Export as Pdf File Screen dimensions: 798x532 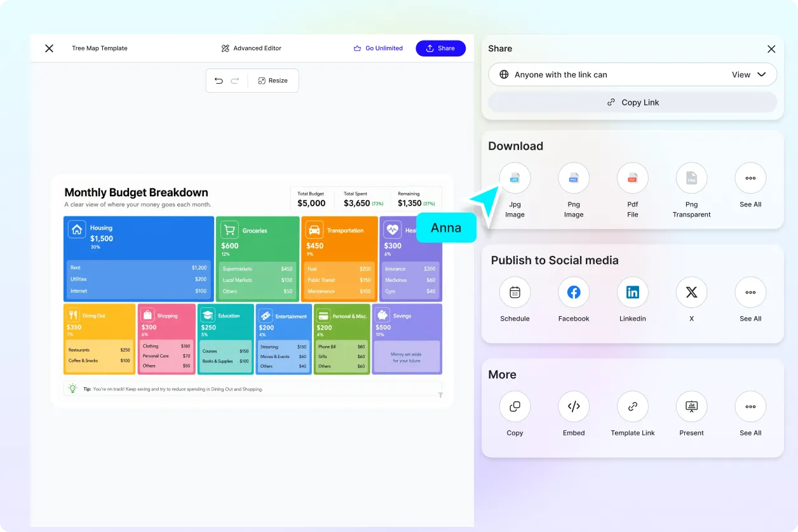click(633, 178)
